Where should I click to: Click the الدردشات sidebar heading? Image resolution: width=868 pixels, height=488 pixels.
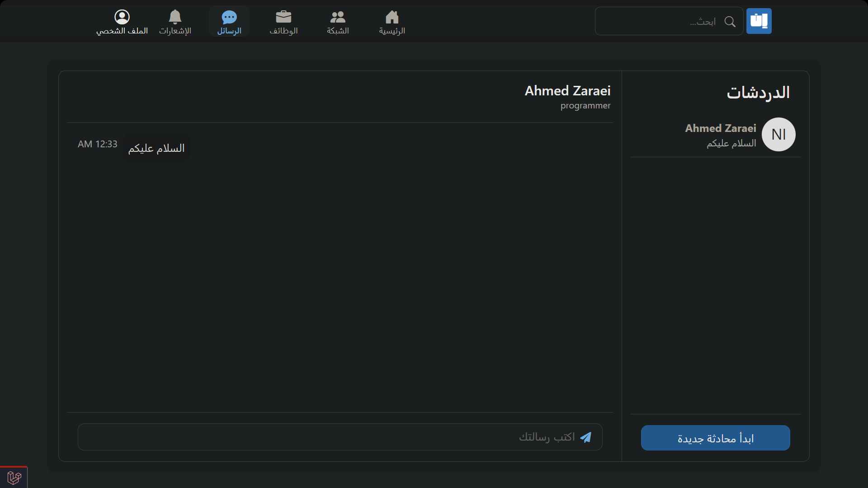tap(758, 93)
